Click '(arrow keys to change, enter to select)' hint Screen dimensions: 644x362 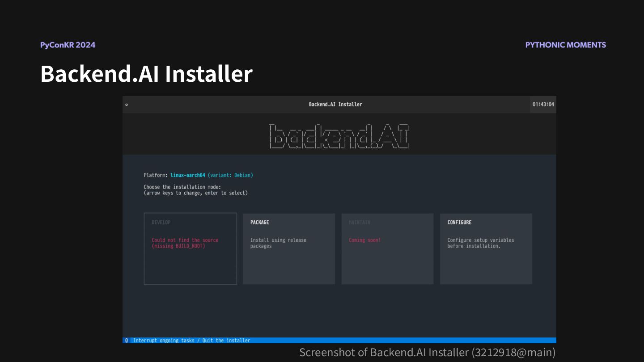pyautogui.click(x=195, y=193)
